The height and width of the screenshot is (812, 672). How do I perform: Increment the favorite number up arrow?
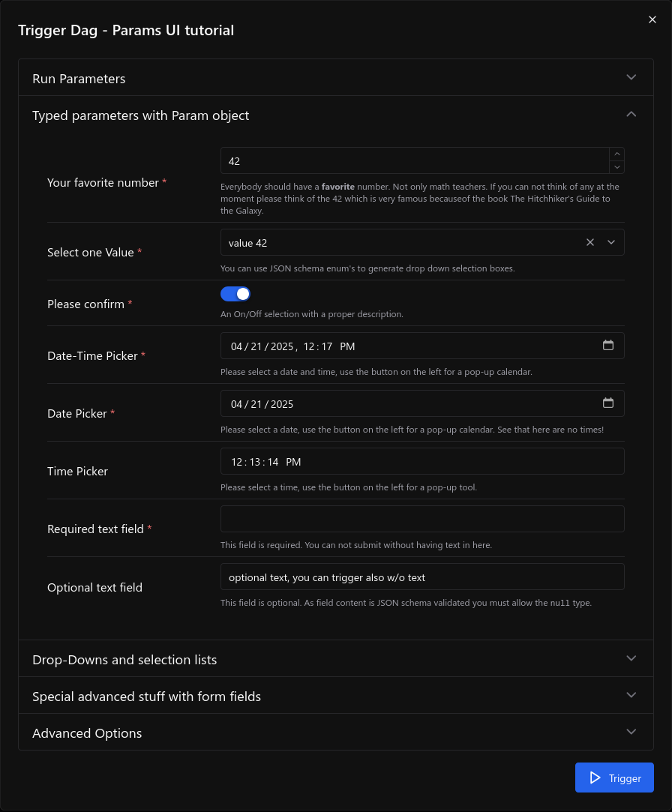coord(616,154)
